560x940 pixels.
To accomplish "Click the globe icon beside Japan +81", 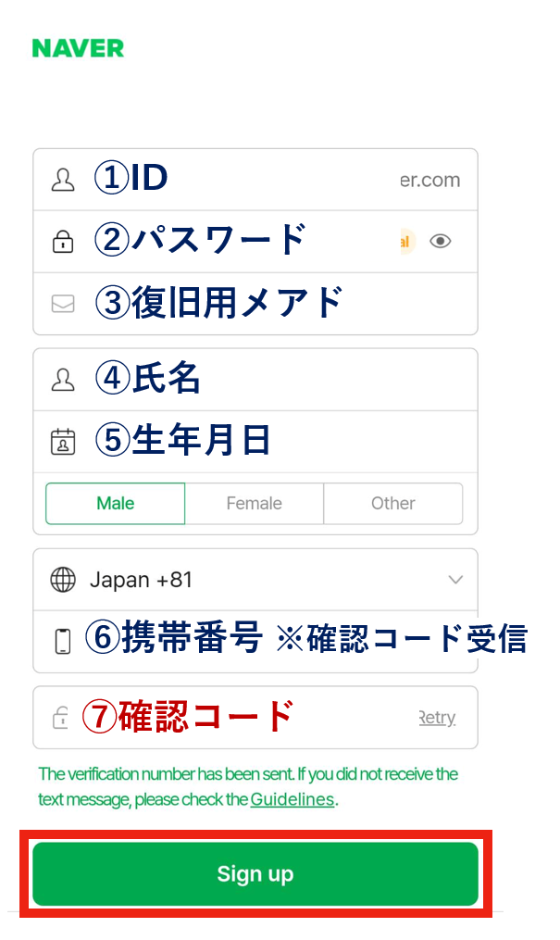I will click(63, 580).
